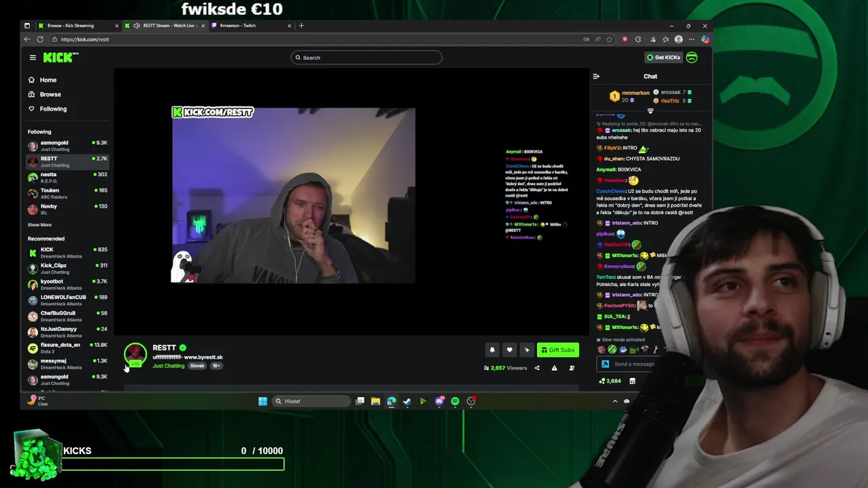Viewport: 868px width, 488px height.
Task: Click the user clip icon beside report
Action: 572,368
